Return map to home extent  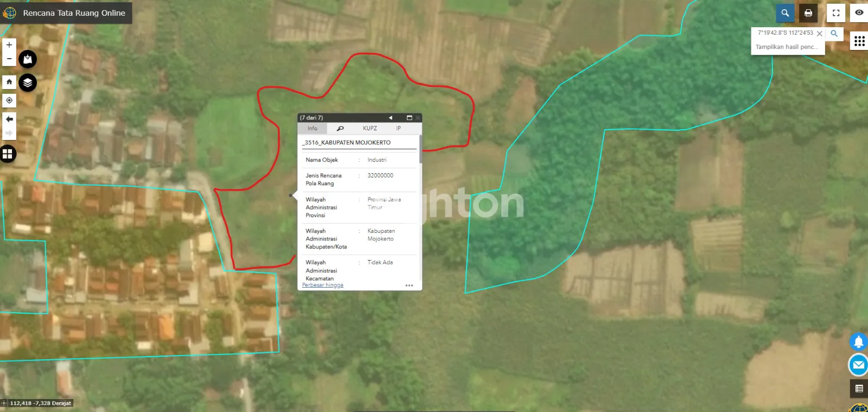(x=9, y=82)
